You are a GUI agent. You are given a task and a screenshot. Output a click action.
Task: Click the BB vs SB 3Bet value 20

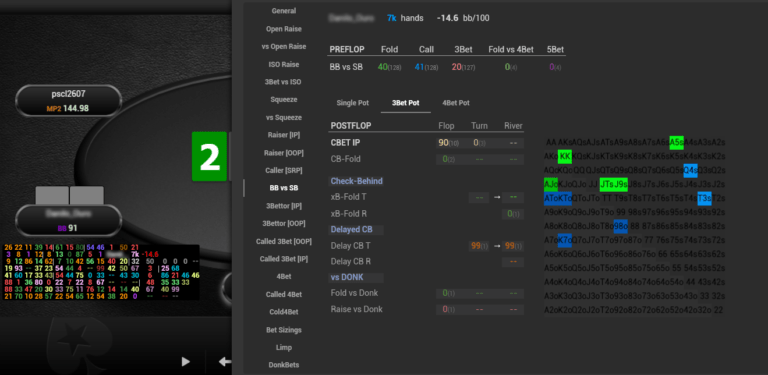[x=463, y=67]
